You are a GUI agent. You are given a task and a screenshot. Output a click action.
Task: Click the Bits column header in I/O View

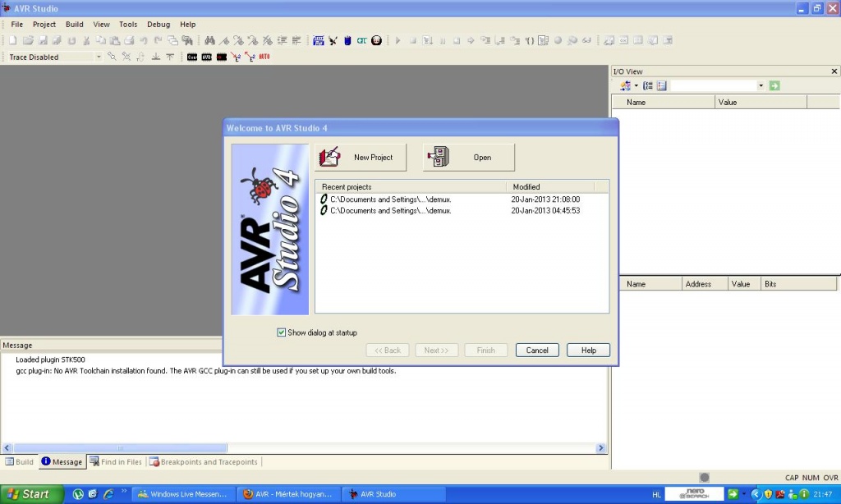[x=798, y=284]
